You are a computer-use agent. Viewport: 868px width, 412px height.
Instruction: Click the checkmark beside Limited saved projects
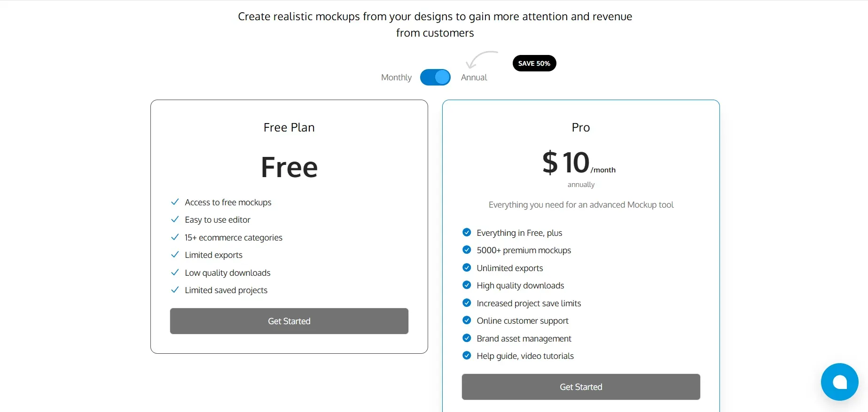175,289
